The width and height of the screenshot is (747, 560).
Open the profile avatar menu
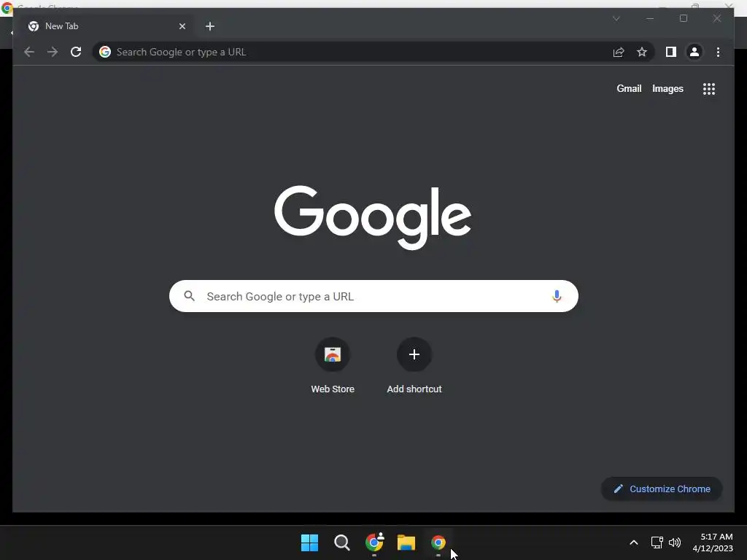click(694, 52)
